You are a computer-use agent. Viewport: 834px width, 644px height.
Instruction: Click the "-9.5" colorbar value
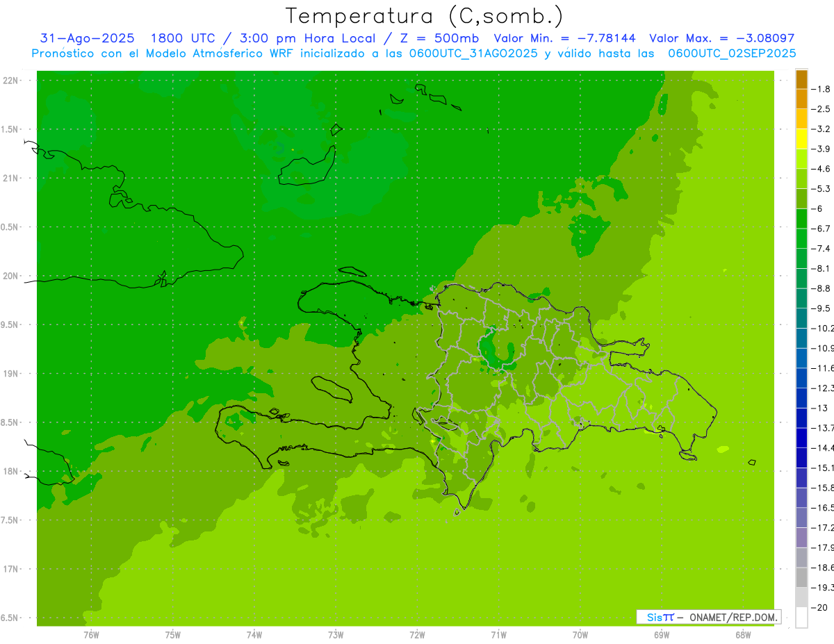coord(821,308)
